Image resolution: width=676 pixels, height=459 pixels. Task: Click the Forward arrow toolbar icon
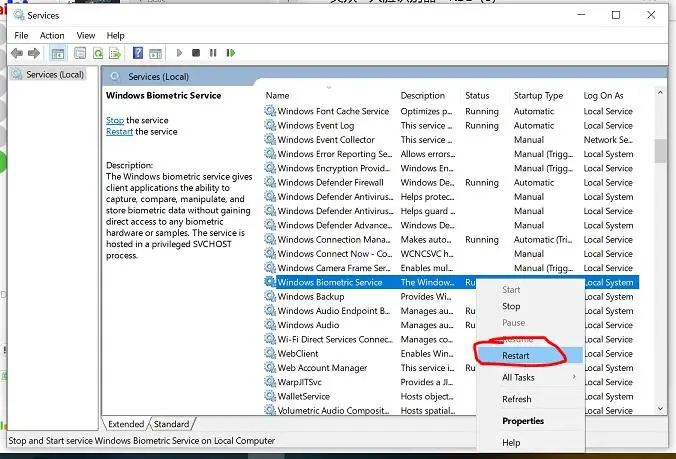point(34,53)
